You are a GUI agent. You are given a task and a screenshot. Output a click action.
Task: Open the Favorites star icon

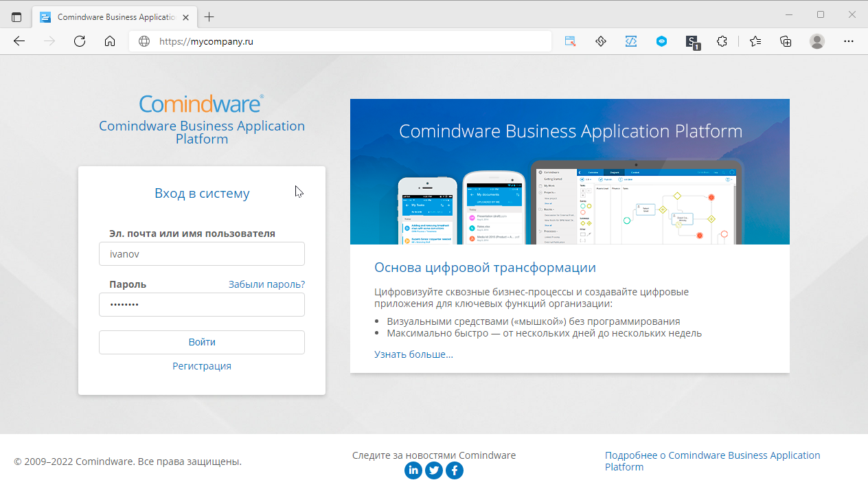pos(755,41)
